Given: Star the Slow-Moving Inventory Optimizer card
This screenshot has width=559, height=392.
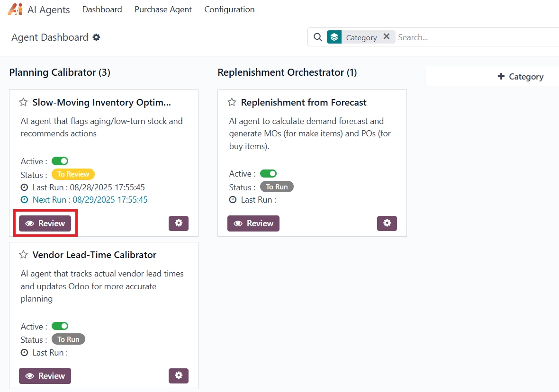Looking at the screenshot, I should [x=23, y=102].
